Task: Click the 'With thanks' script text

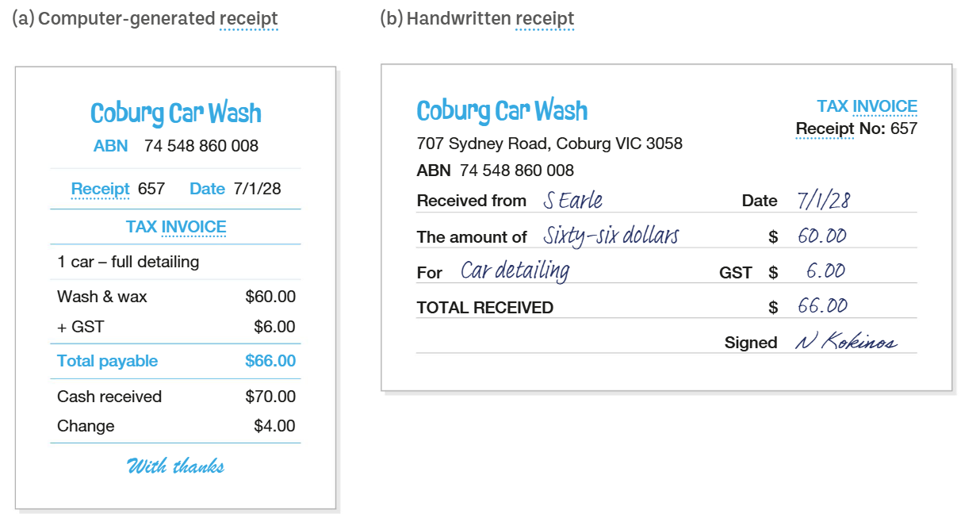Action: tap(175, 466)
